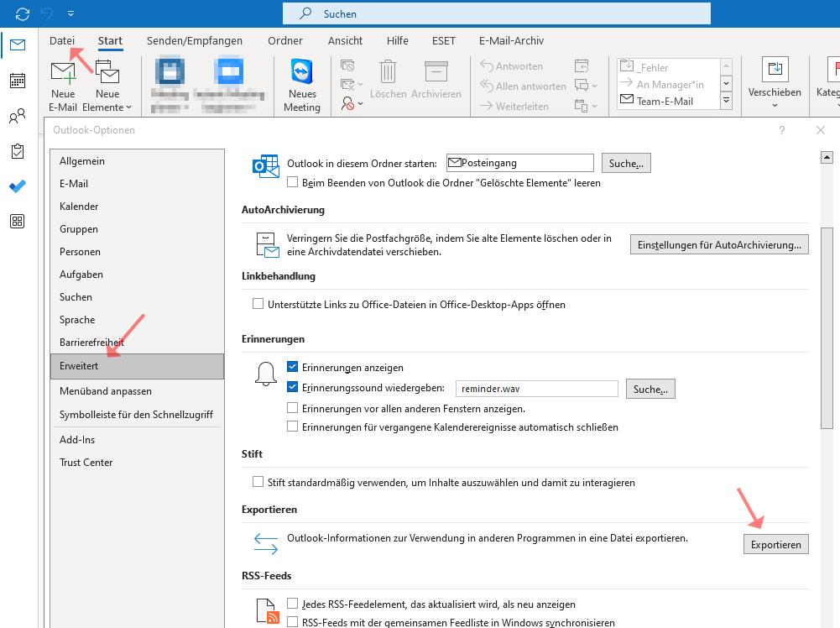Screen dimensions: 840x628
Task: Select Menüband anpassen option
Action: point(137,391)
